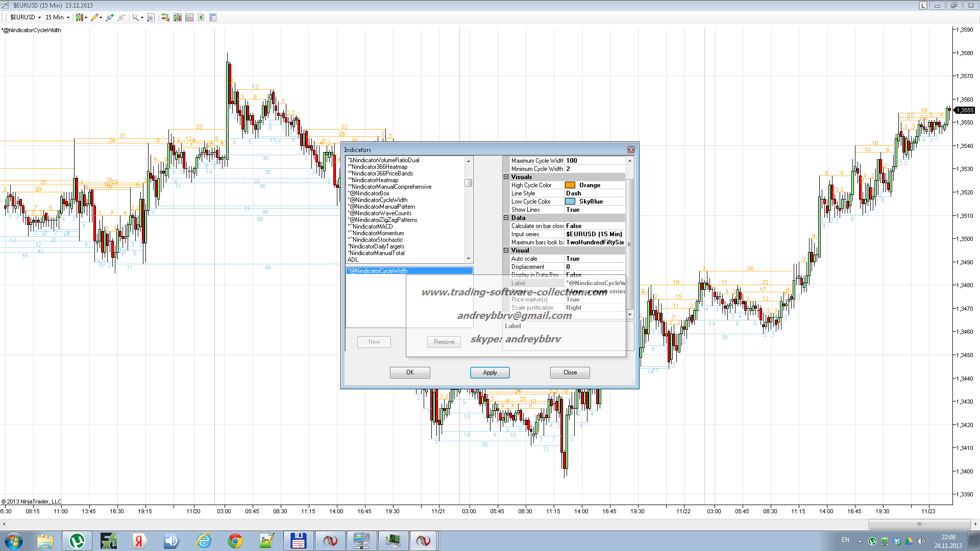Open the zoom frame magnifier icon
Screen dimensions: 980x551
coord(151,17)
